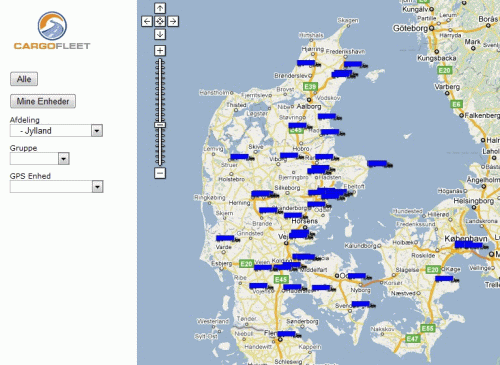500x365 pixels.
Task: Click the CargoFleet logo
Action: (x=52, y=31)
